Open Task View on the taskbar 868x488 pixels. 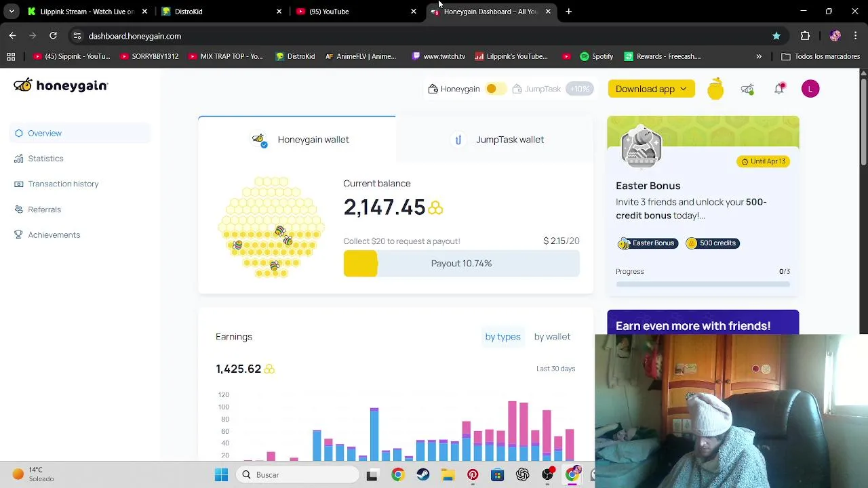(372, 475)
